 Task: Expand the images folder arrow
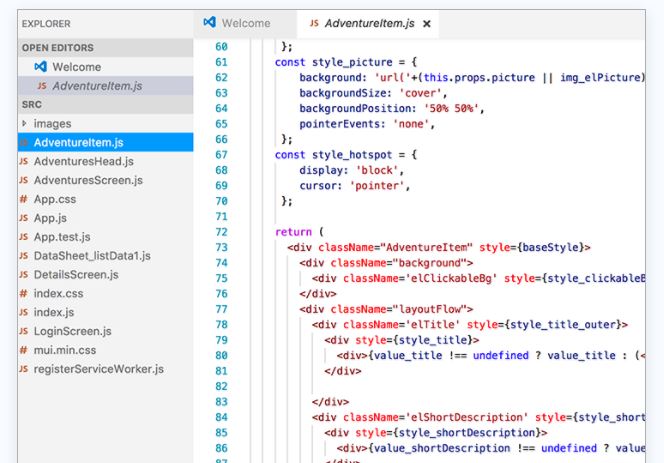pyautogui.click(x=24, y=123)
